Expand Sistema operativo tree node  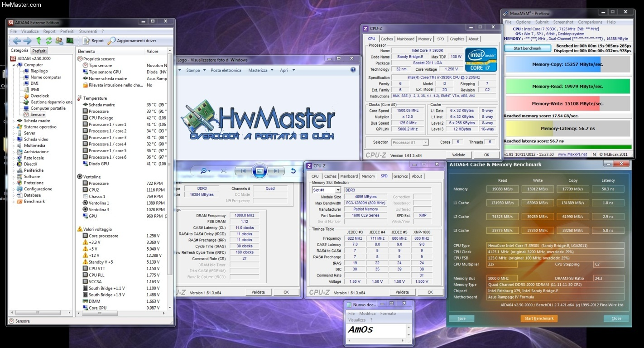tap(13, 127)
